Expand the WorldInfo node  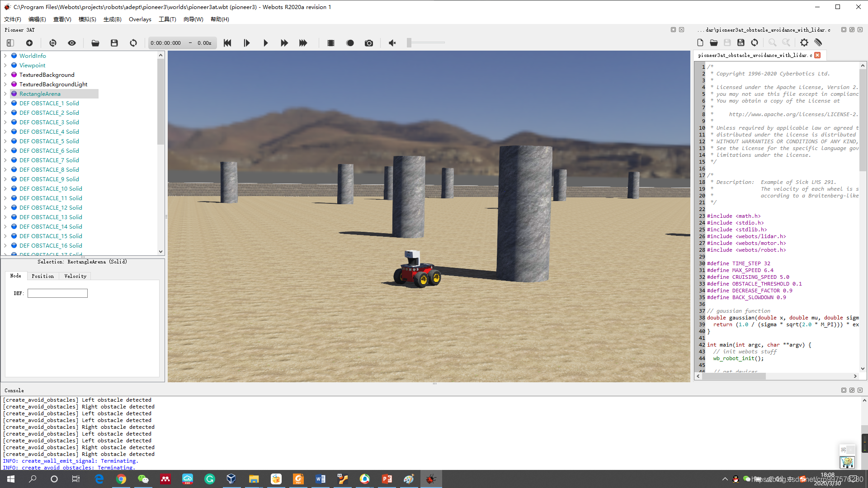pos(5,56)
